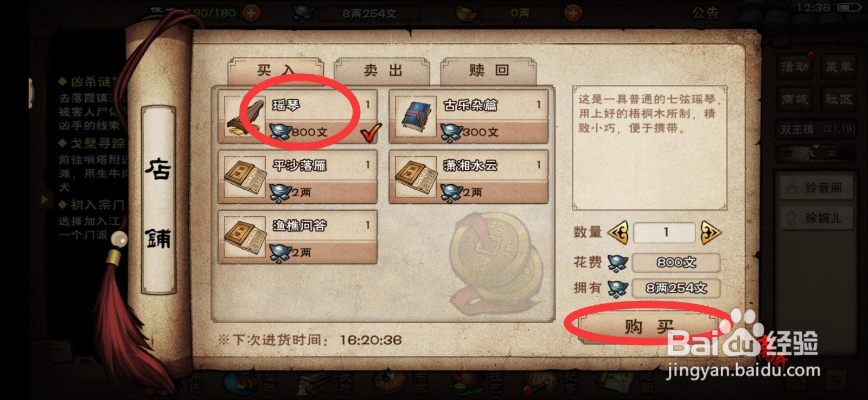Expand the left side panel arrow

pyautogui.click(x=44, y=199)
